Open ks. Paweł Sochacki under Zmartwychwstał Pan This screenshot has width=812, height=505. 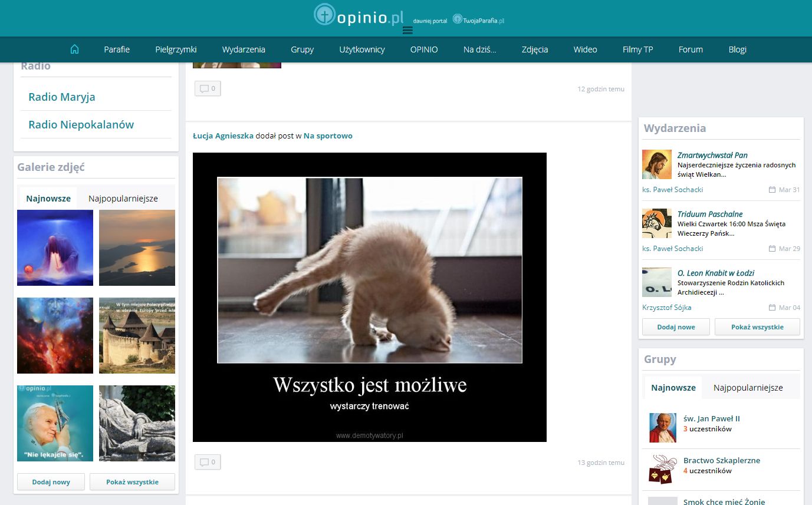672,190
